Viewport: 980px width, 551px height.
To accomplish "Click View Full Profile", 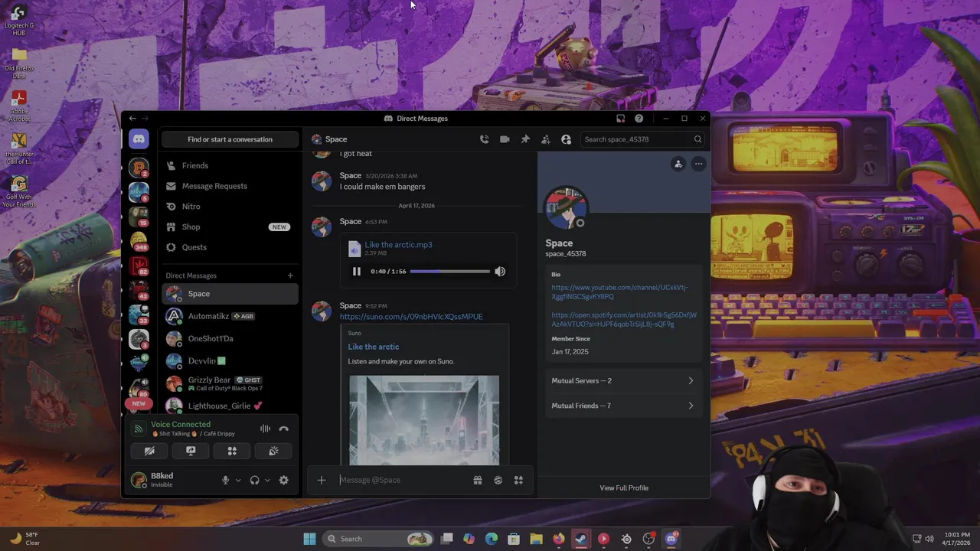I will [x=624, y=487].
